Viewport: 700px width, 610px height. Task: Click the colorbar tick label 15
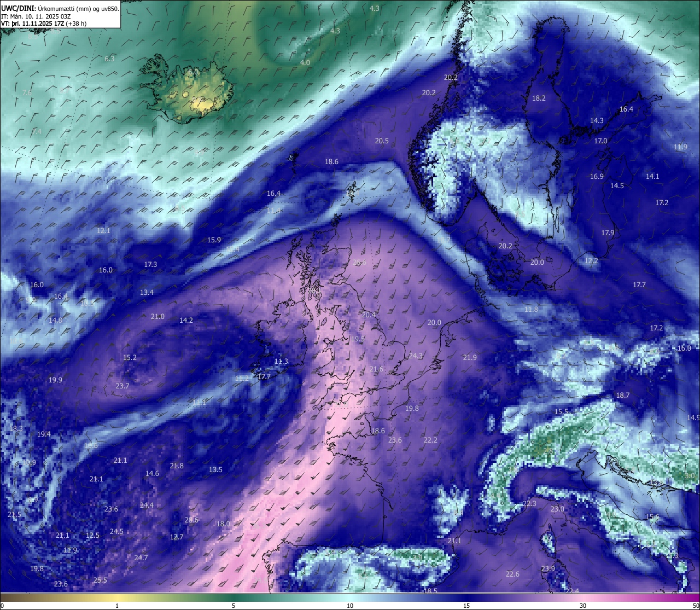click(466, 606)
